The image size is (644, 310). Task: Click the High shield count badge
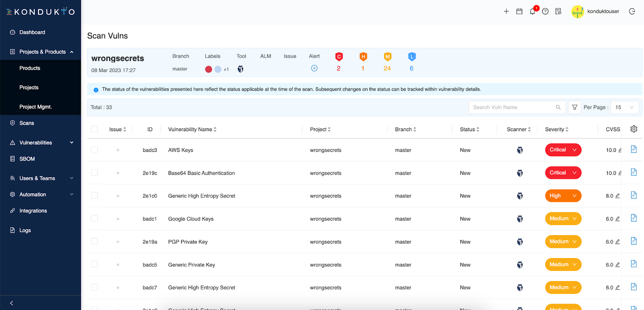coord(363,57)
